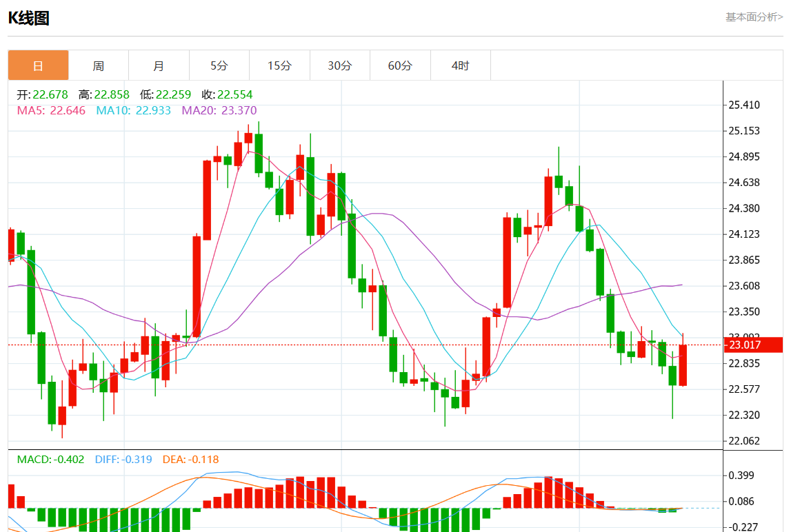Screen dimensions: 800x532
Task: Click the open price 22.678 value
Action: (50, 95)
